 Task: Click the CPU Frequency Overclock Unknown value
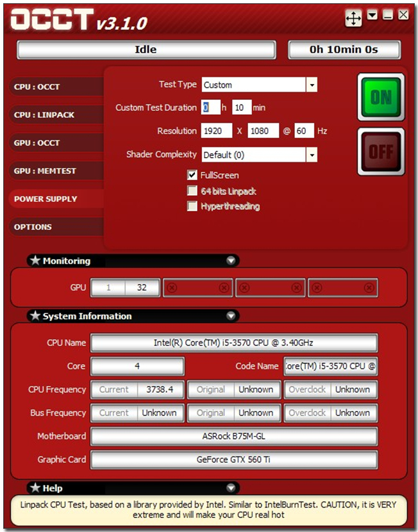(353, 390)
